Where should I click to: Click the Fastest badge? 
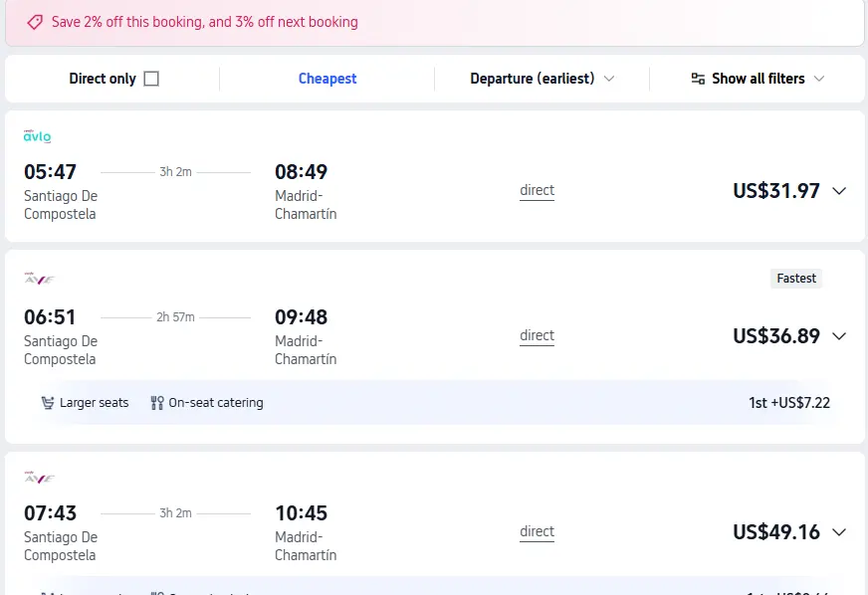pyautogui.click(x=796, y=278)
